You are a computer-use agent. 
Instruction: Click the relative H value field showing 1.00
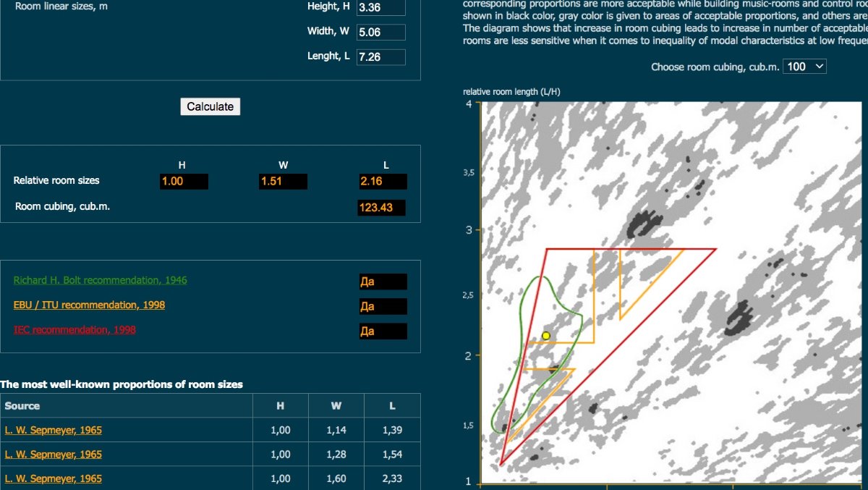[x=184, y=181]
